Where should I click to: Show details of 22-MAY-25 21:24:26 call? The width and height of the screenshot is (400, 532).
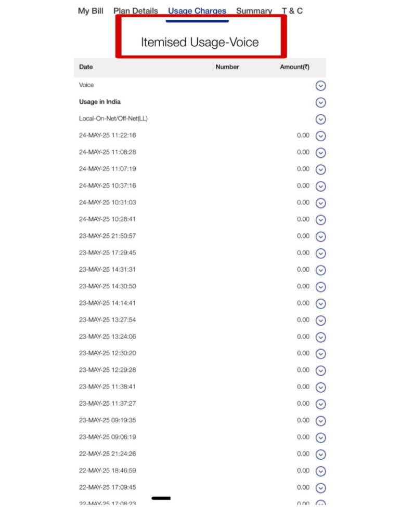(x=320, y=454)
